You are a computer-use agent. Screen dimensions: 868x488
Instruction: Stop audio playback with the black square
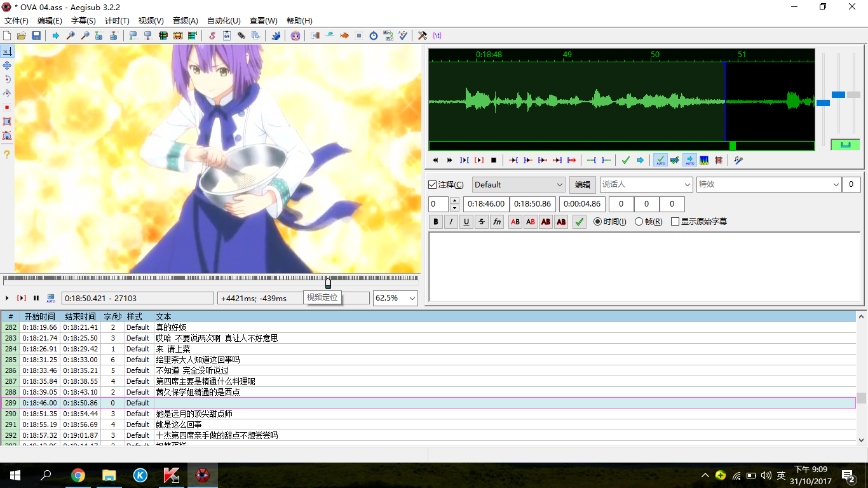pos(494,160)
